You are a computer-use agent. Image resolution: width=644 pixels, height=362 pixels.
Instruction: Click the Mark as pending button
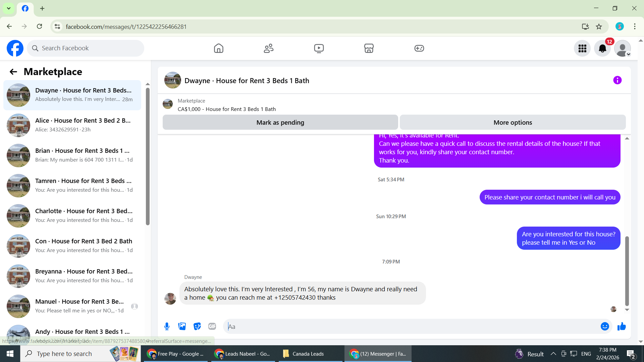[x=280, y=123]
